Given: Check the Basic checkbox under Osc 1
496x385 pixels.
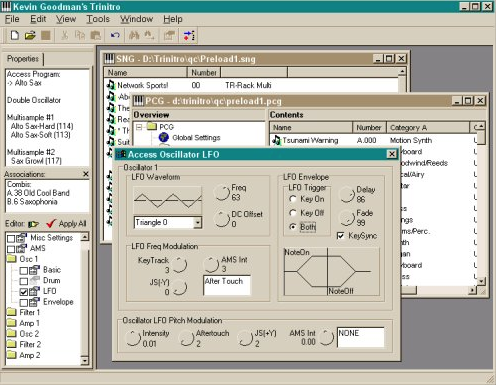Looking at the screenshot, I should 23,270.
